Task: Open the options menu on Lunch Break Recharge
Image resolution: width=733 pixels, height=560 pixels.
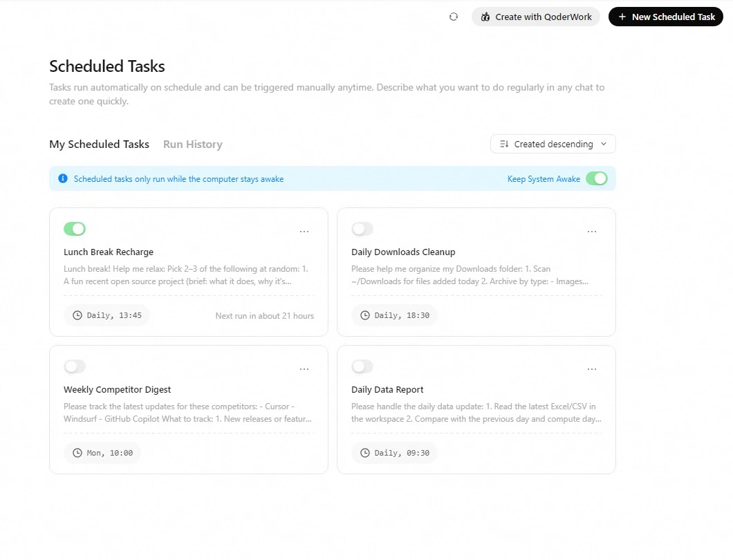Action: 304,231
